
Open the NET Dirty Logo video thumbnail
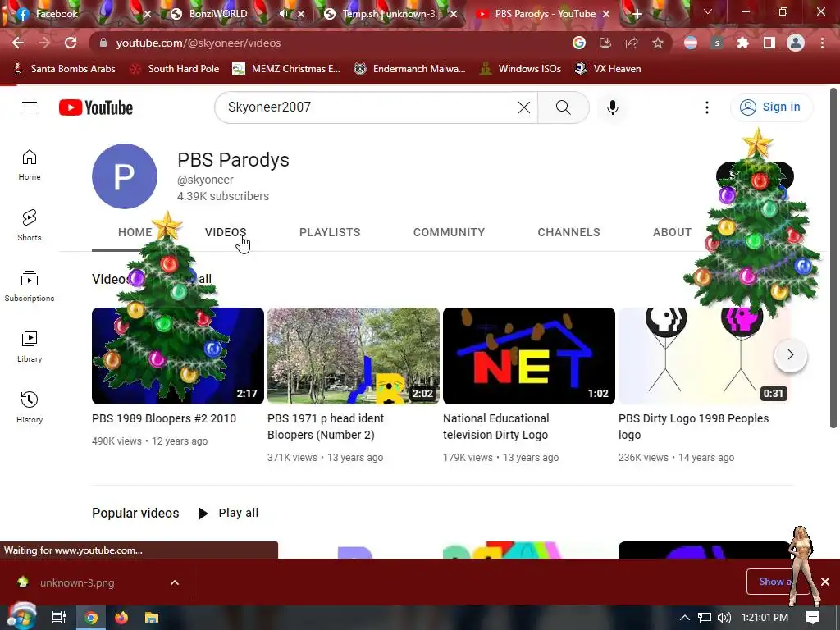(529, 356)
